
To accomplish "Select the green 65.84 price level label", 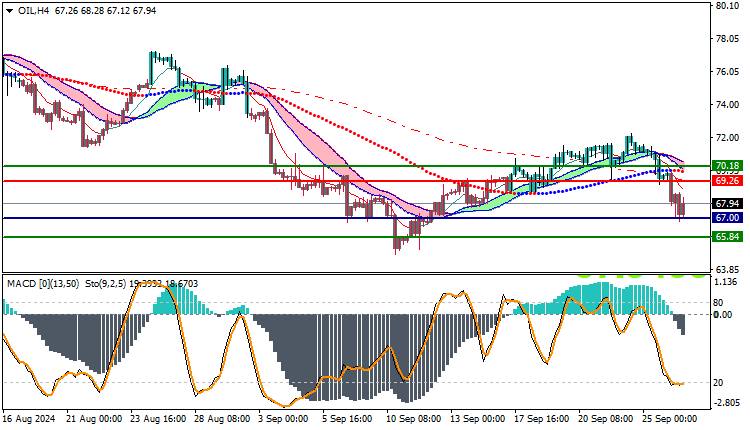I will pyautogui.click(x=727, y=236).
